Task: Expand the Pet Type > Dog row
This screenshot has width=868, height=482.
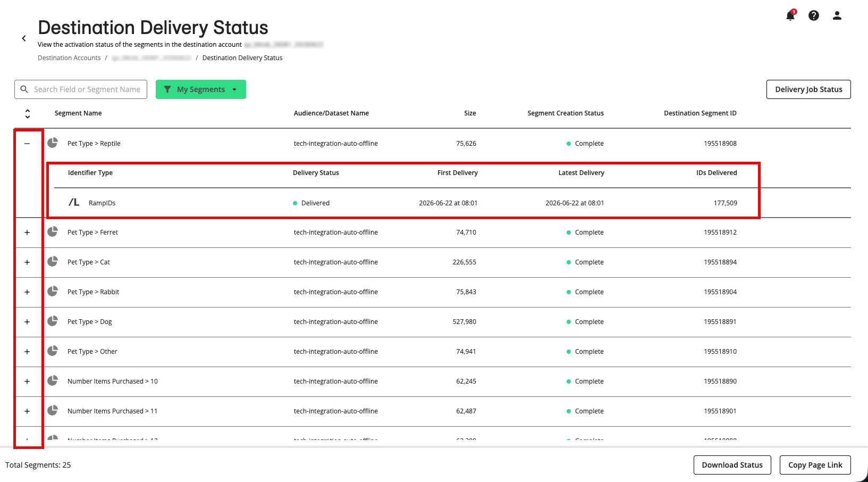Action: click(x=27, y=322)
